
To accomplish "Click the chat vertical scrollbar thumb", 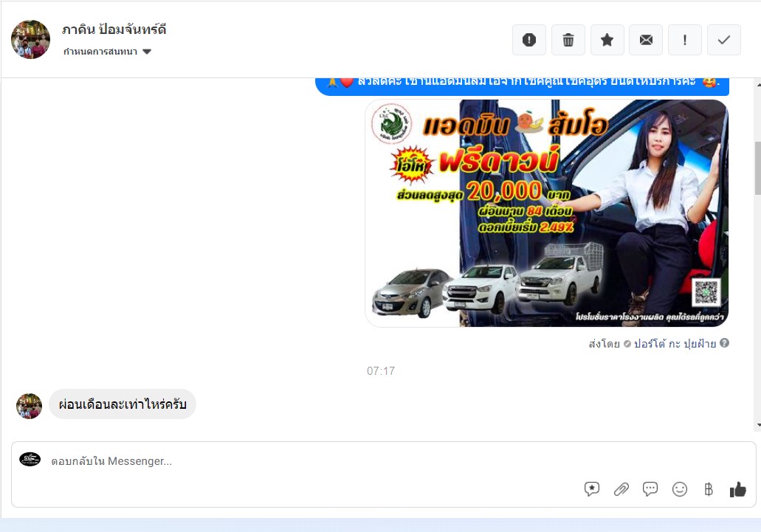I will (x=757, y=167).
